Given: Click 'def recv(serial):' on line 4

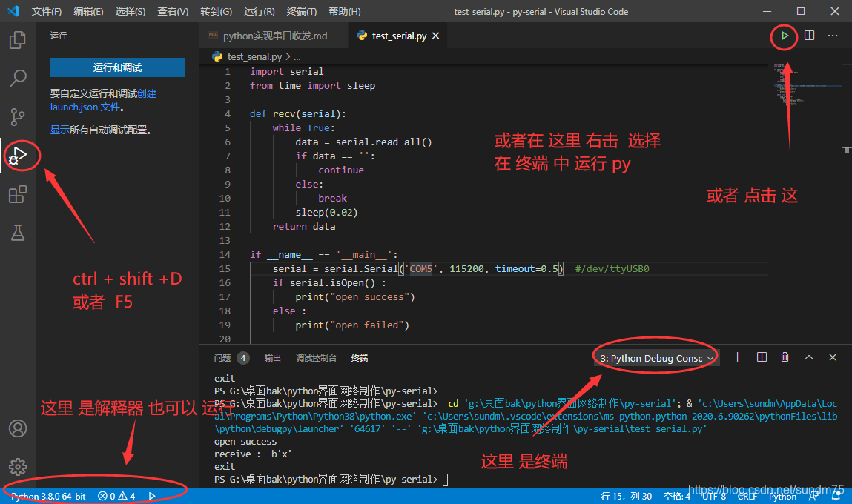Looking at the screenshot, I should [298, 113].
